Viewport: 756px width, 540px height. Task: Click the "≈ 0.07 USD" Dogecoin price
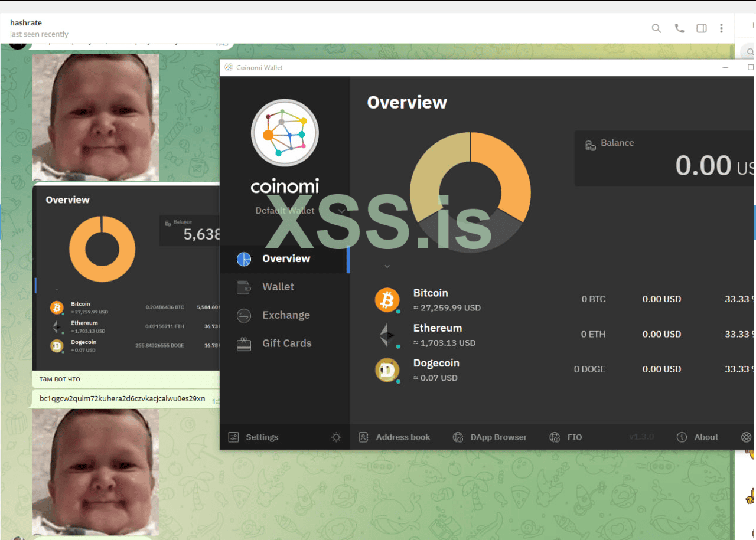(435, 378)
